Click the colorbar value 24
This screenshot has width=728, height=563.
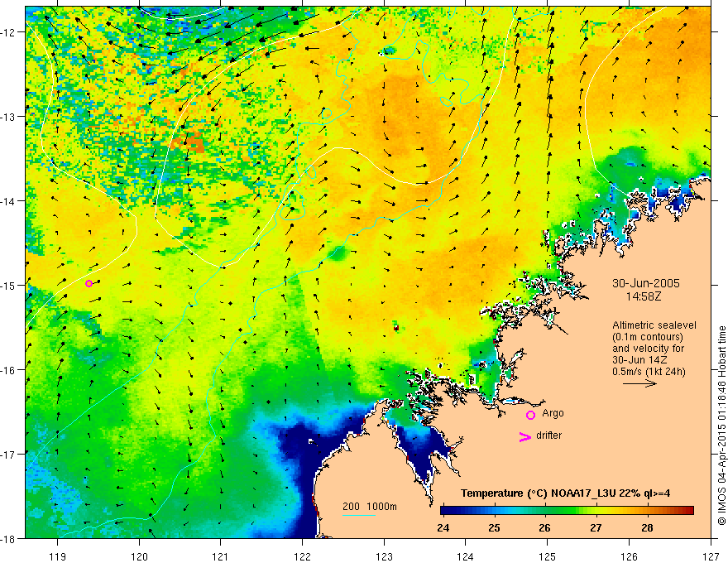point(443,528)
